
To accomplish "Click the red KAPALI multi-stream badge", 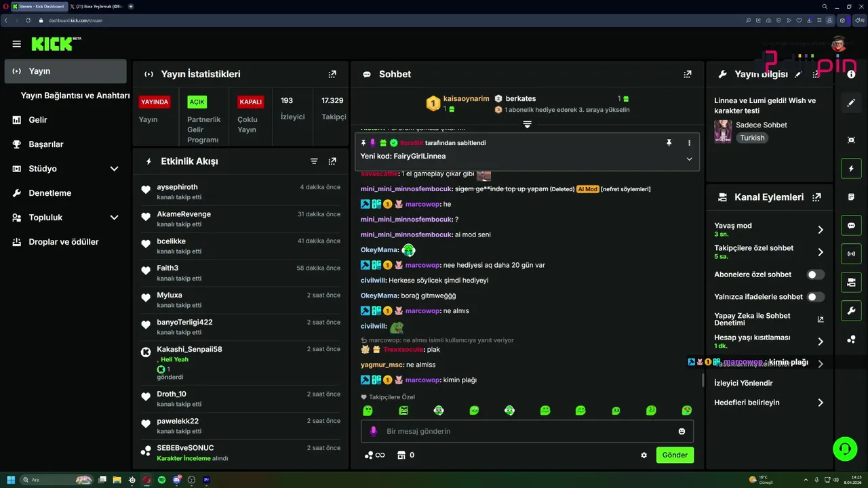I will point(250,102).
